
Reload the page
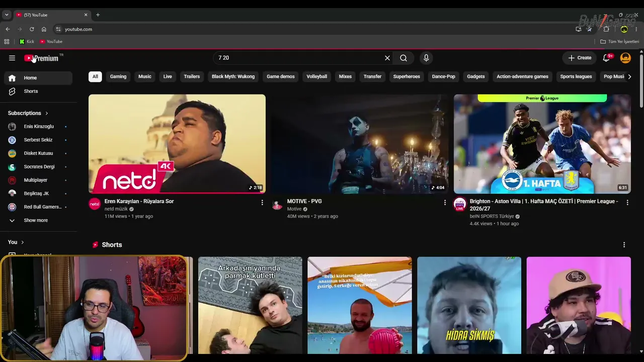[x=32, y=29]
